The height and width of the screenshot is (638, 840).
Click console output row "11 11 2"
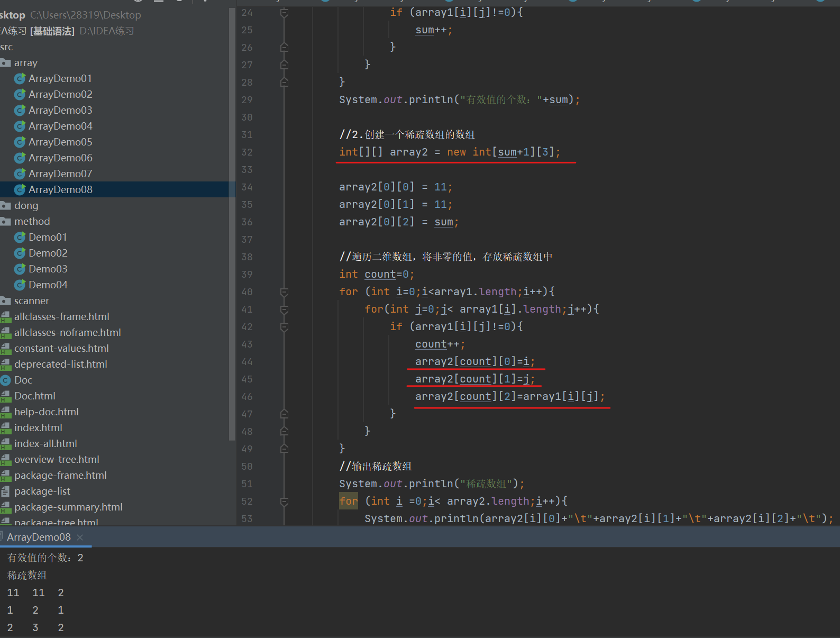click(x=35, y=593)
